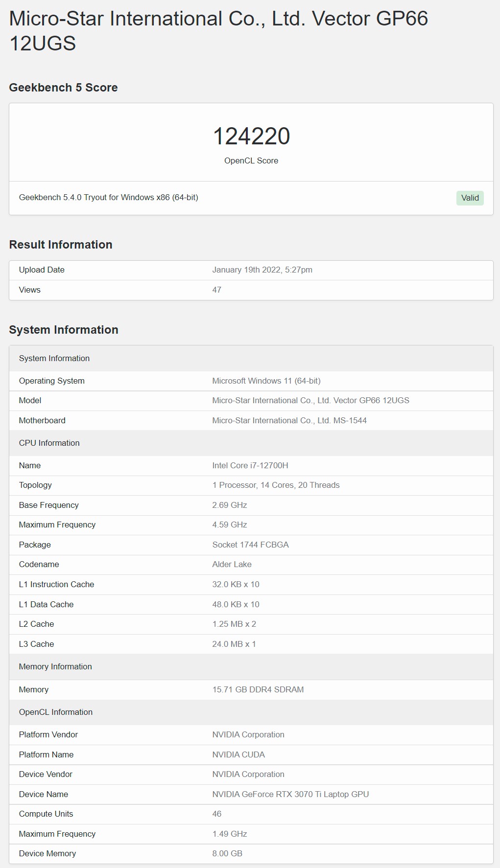The image size is (500, 868).
Task: Click the green Valid badge
Action: point(470,198)
